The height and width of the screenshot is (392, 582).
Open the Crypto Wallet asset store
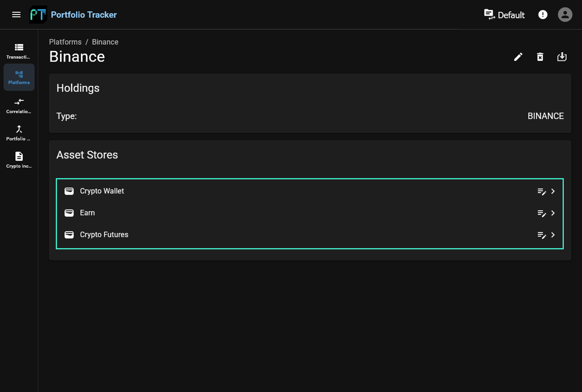pyautogui.click(x=310, y=191)
